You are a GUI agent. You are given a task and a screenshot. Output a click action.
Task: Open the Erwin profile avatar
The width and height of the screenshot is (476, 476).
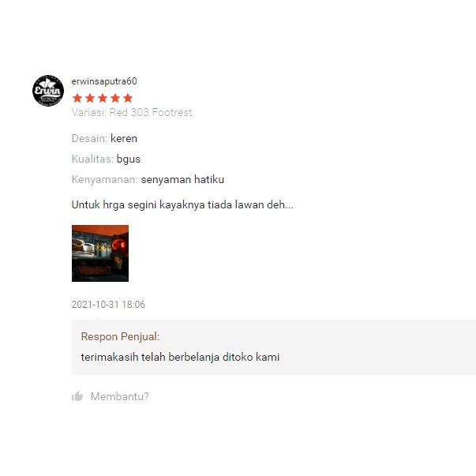click(x=48, y=91)
